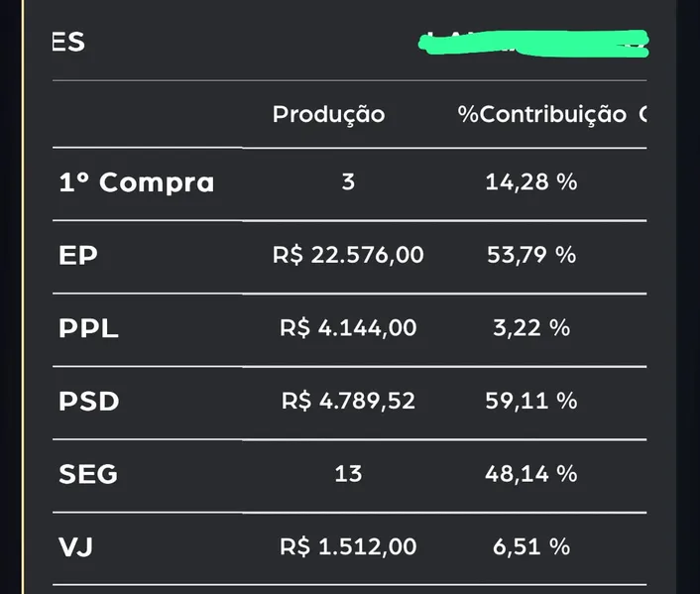The width and height of the screenshot is (700, 594).
Task: Click the 48,14 % contribution cell
Action: 531,474
